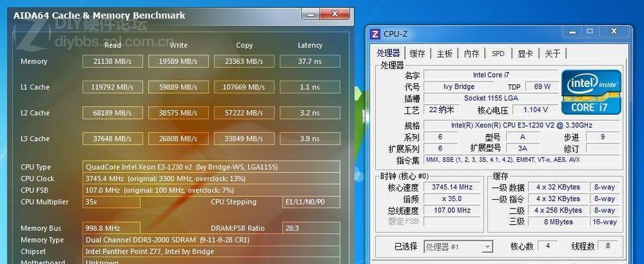This screenshot has height=264, width=644.
Task: Click the 指令集 field listing MMX, SSE
Action: click(522, 160)
